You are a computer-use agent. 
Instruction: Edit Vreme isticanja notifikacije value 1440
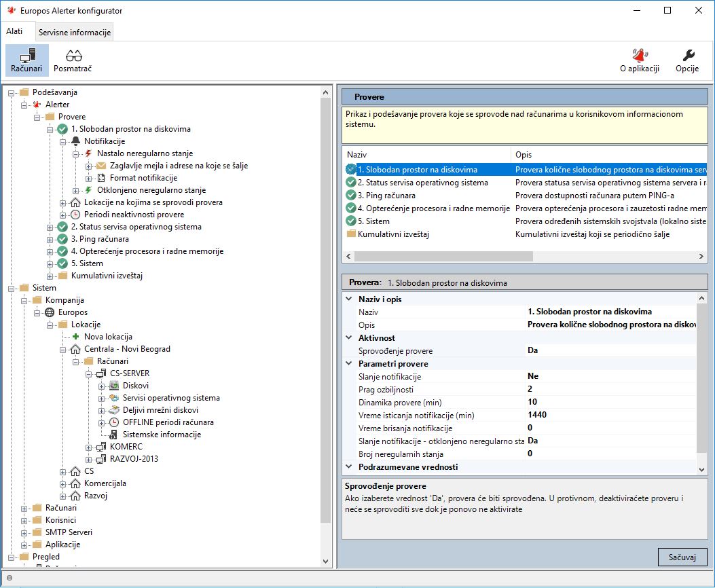click(610, 415)
